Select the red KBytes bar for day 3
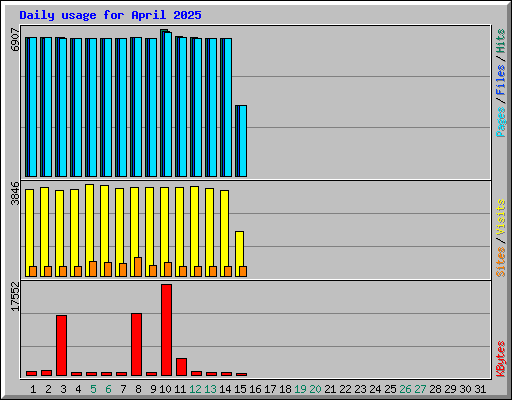Screen dimensions: 512x400 [61, 345]
